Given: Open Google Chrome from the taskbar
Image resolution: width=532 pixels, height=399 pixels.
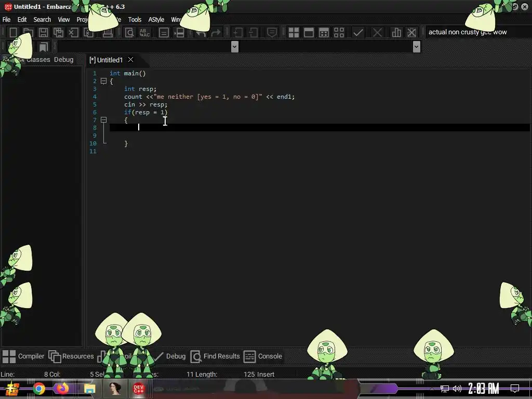Looking at the screenshot, I should point(38,389).
